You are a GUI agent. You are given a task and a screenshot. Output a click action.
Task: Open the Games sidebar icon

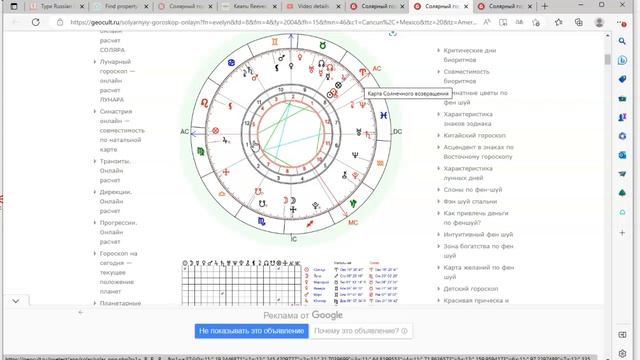[622, 117]
